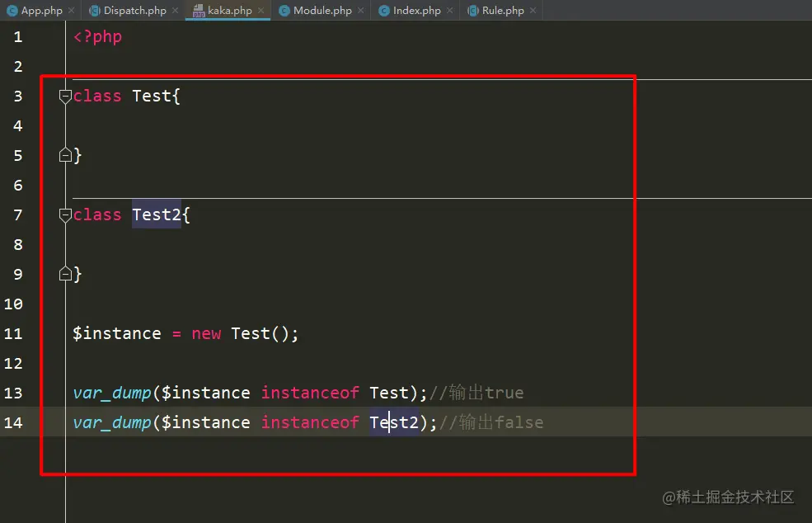
Task: Click the Dispatch.php file icon
Action: tap(95, 11)
